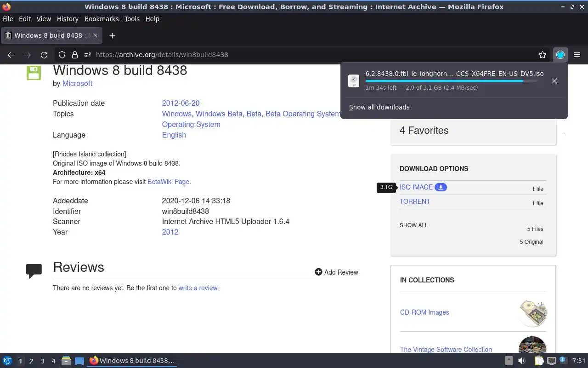Open the ISO IMAGE download link
The image size is (588, 368).
[x=416, y=187]
